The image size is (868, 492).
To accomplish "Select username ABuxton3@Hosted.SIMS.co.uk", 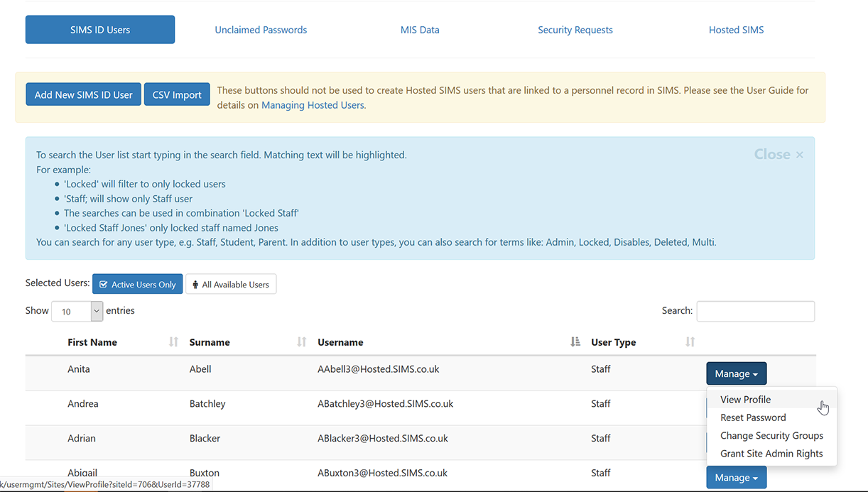I will tap(382, 473).
